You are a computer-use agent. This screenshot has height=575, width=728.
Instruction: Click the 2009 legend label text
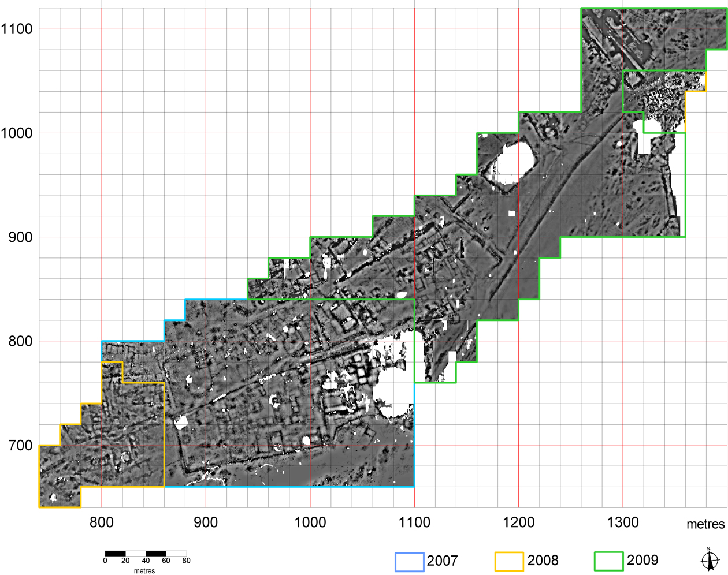(x=642, y=560)
